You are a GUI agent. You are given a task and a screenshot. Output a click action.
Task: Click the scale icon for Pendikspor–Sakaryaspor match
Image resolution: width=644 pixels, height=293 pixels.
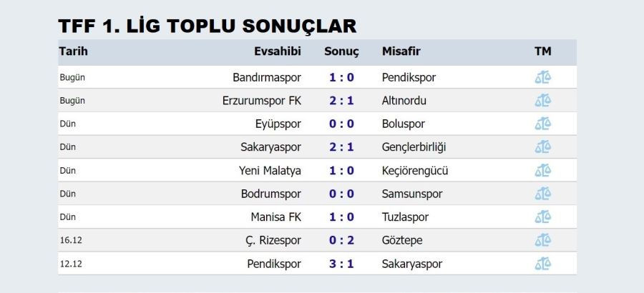click(x=542, y=264)
